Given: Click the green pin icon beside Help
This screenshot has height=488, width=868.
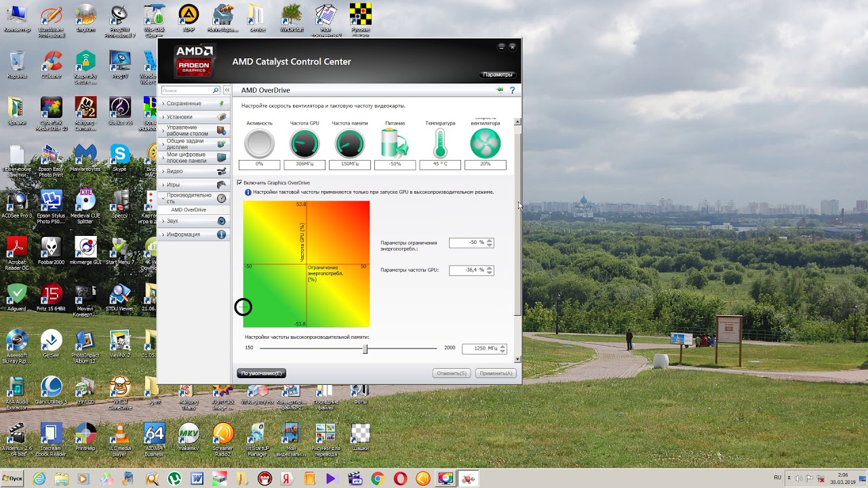Looking at the screenshot, I should 500,89.
